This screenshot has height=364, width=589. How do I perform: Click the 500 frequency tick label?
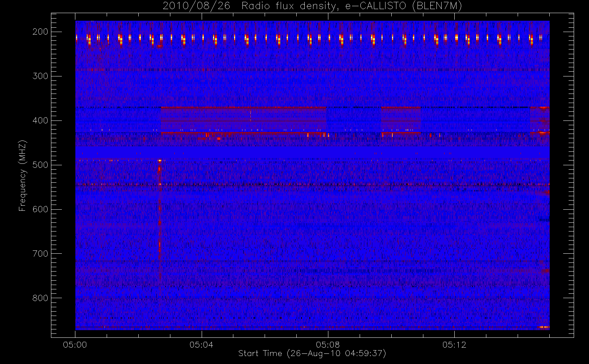pyautogui.click(x=40, y=165)
